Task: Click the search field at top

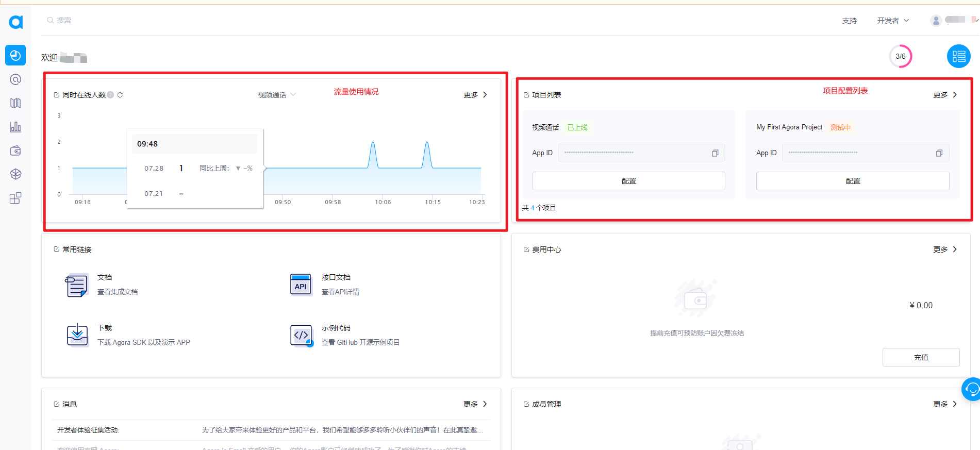Action: click(x=64, y=20)
